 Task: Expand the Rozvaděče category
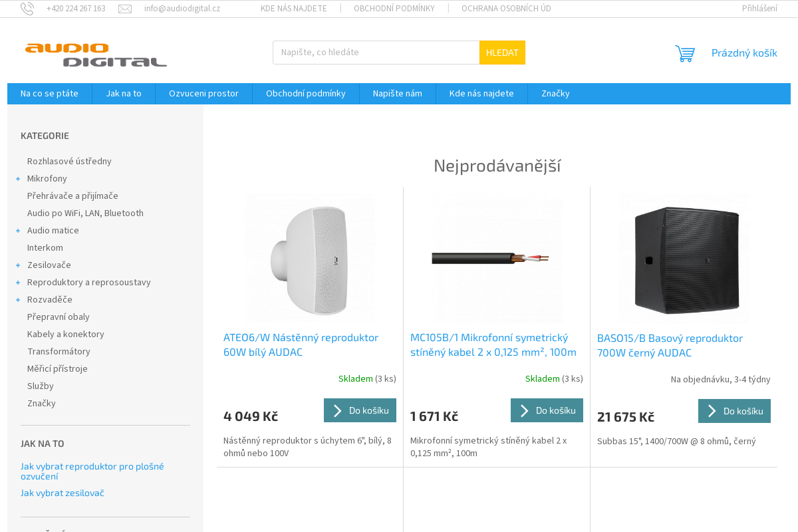17,299
